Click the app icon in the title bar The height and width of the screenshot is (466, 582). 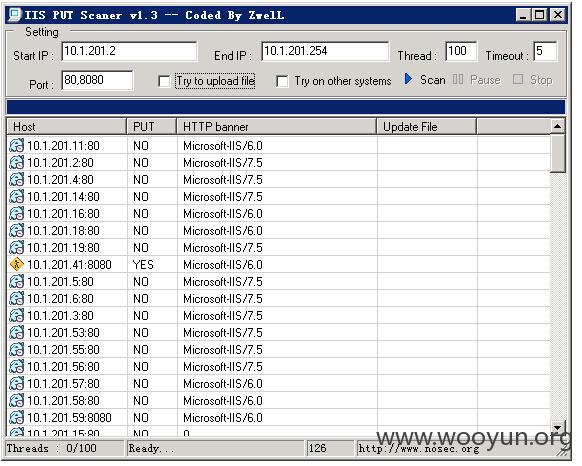[15, 15]
